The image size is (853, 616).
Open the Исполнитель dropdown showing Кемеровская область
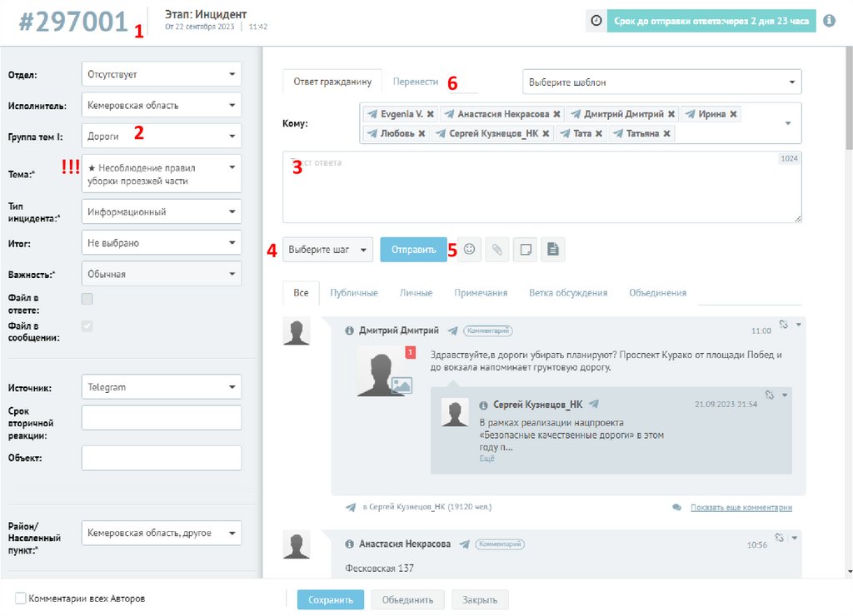coord(162,105)
